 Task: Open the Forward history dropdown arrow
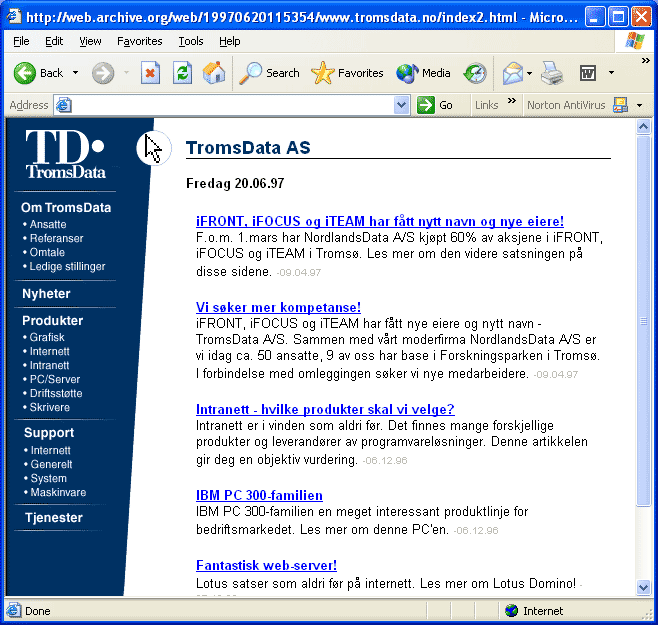click(126, 73)
